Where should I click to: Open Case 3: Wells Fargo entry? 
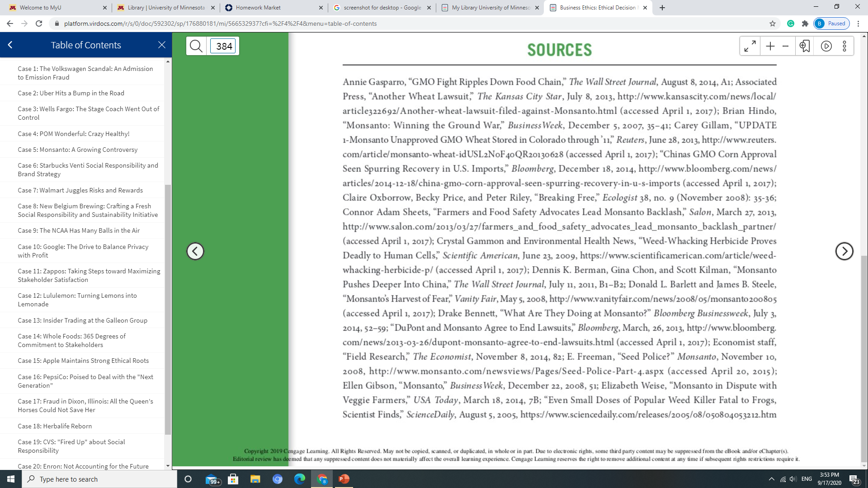(89, 113)
